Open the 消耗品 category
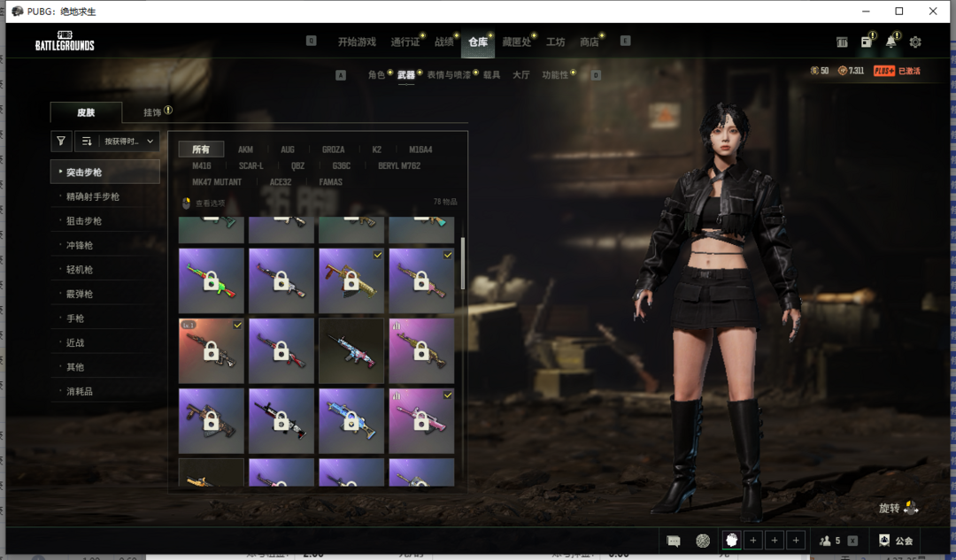This screenshot has height=560, width=956. pyautogui.click(x=104, y=391)
